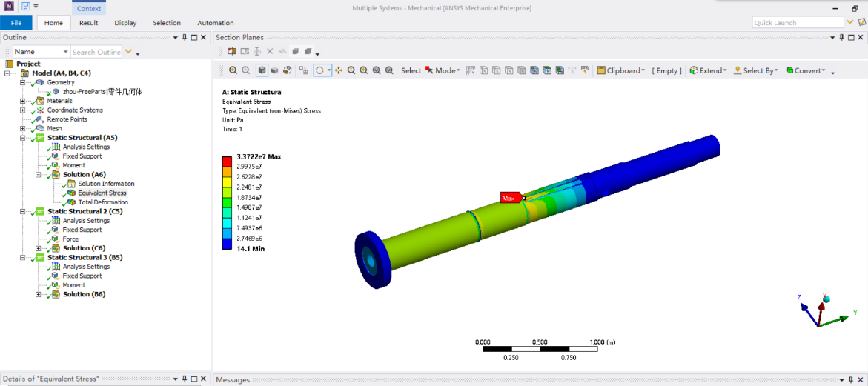Click the Context tab header
The width and height of the screenshot is (868, 386).
coord(89,7)
